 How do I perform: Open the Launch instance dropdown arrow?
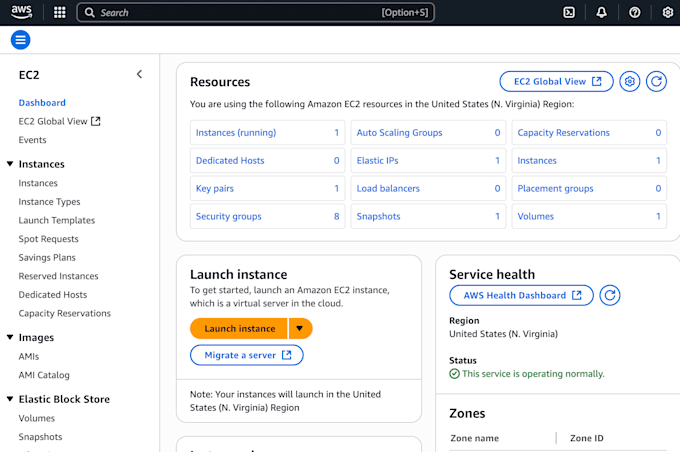tap(300, 328)
